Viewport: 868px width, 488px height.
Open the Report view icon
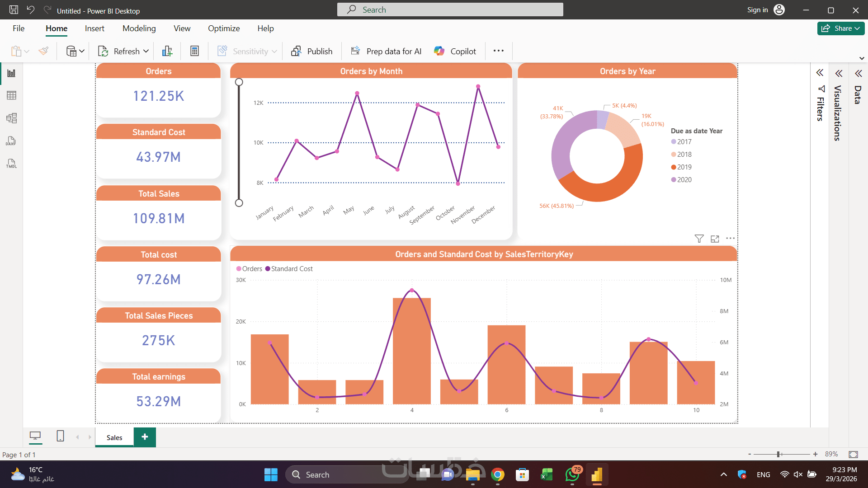click(x=11, y=73)
